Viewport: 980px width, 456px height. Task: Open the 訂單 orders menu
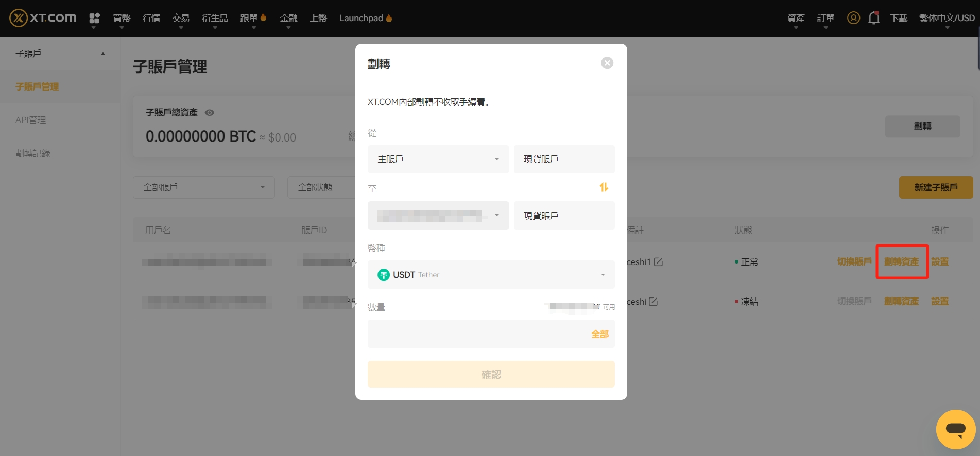[826, 18]
